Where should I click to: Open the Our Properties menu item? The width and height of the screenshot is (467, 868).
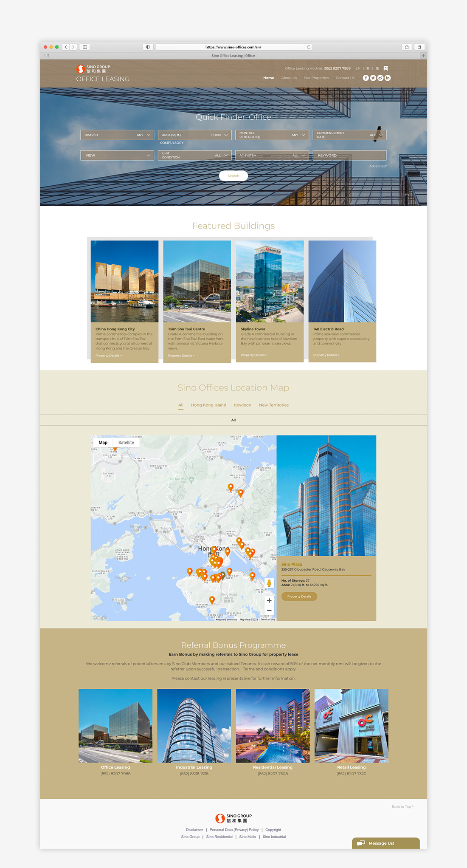[x=316, y=78]
